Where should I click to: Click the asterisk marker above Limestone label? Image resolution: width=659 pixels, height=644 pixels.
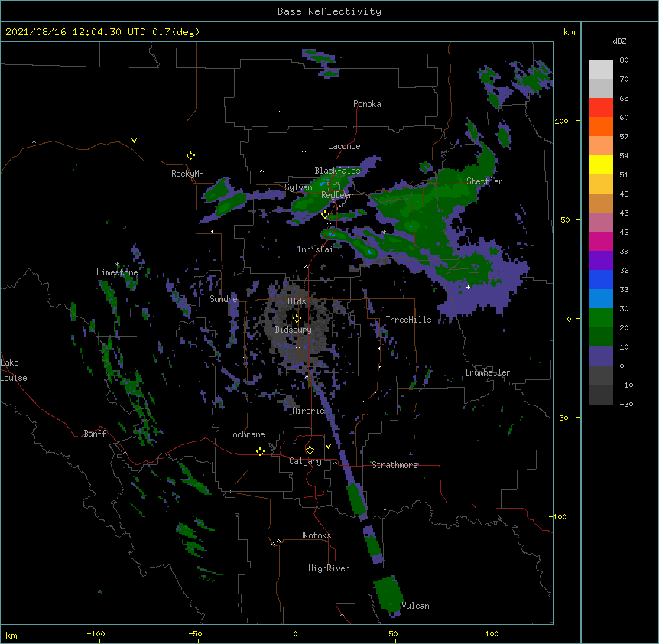click(118, 265)
